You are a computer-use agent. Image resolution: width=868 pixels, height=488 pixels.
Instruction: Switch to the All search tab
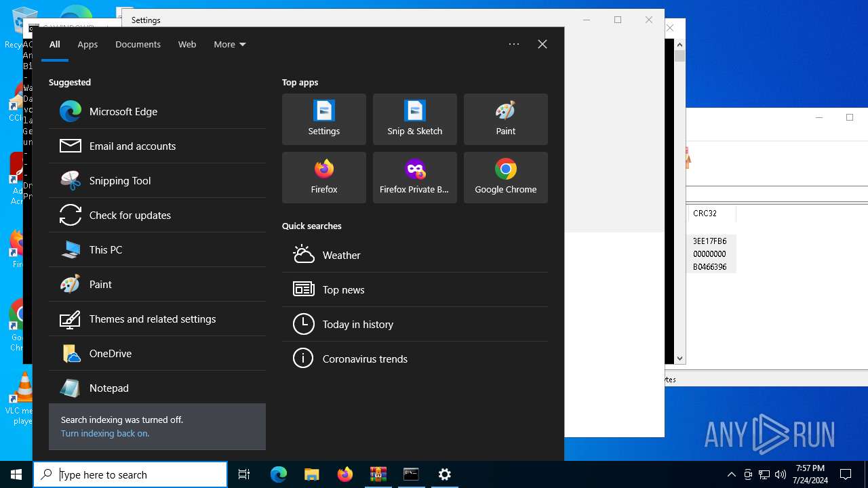55,44
